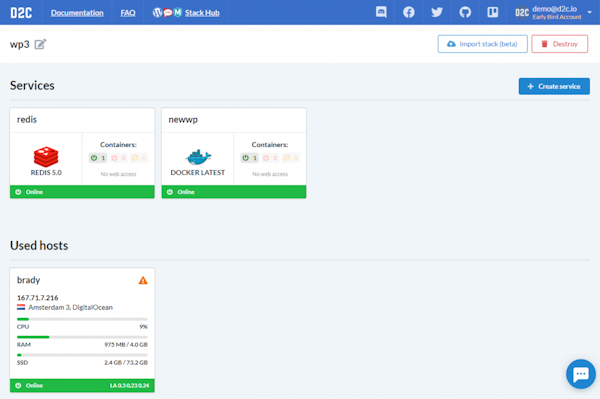This screenshot has height=399, width=600.
Task: Click restarting containers count on redis card
Action: pos(139,158)
